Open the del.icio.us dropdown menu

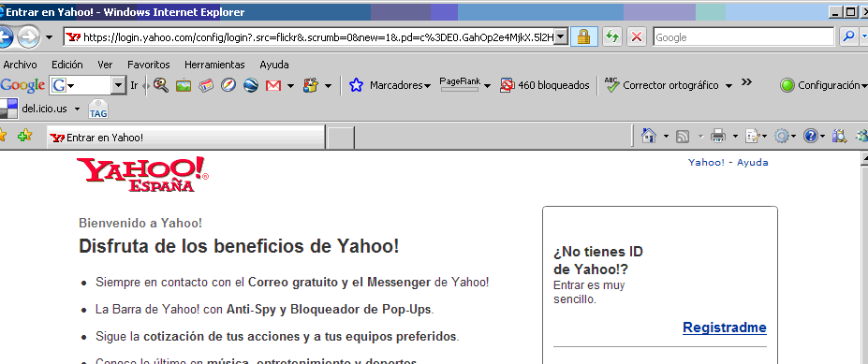77,109
